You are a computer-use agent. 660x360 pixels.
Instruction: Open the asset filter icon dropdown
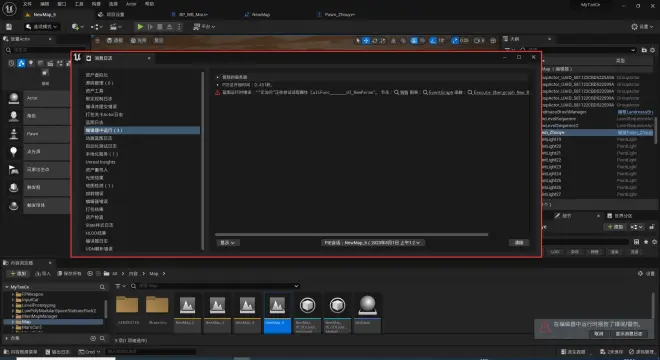point(120,286)
